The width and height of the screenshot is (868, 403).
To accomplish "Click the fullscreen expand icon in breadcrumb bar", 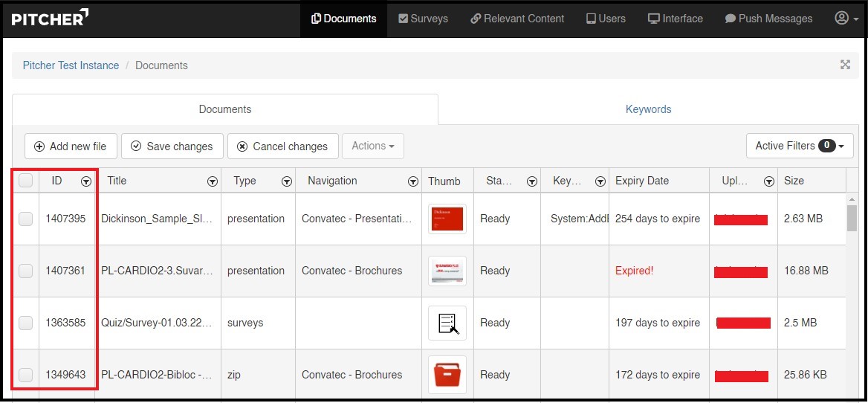I will click(845, 65).
